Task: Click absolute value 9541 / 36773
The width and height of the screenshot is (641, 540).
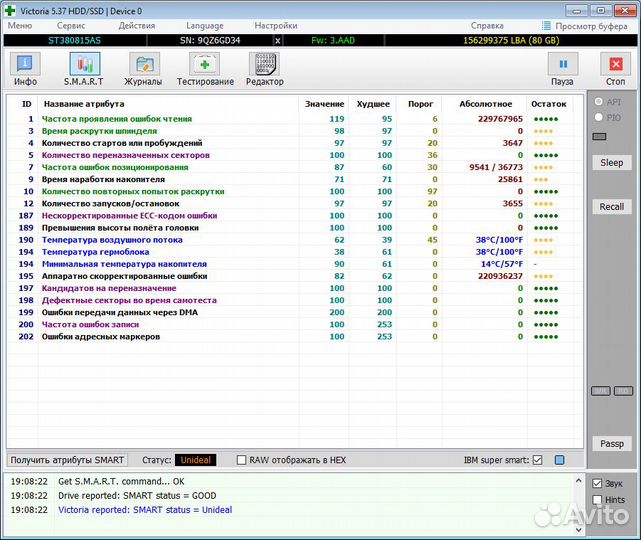Action: (496, 167)
